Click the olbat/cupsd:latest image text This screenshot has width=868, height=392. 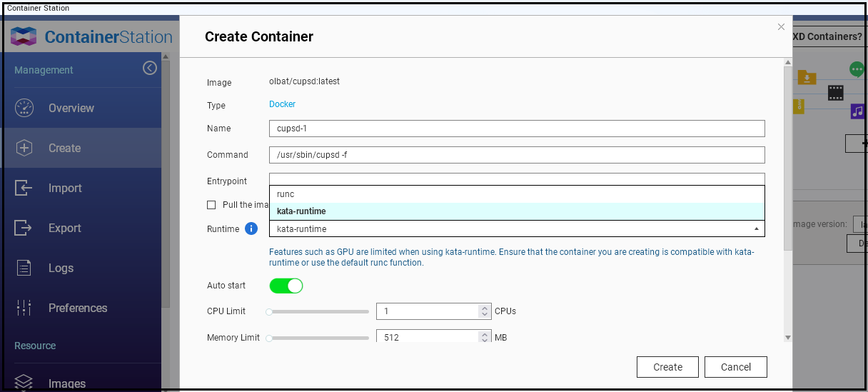click(x=304, y=81)
